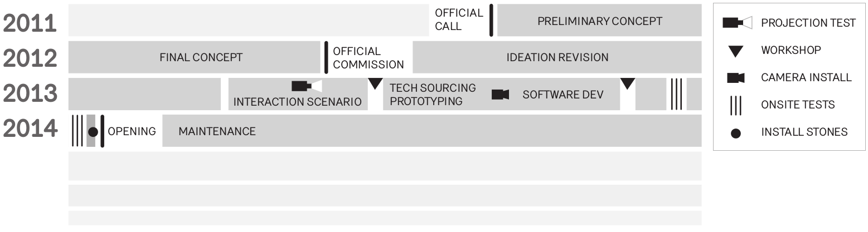Click the camera icon beside Software Dev
The height and width of the screenshot is (232, 868).
click(500, 95)
